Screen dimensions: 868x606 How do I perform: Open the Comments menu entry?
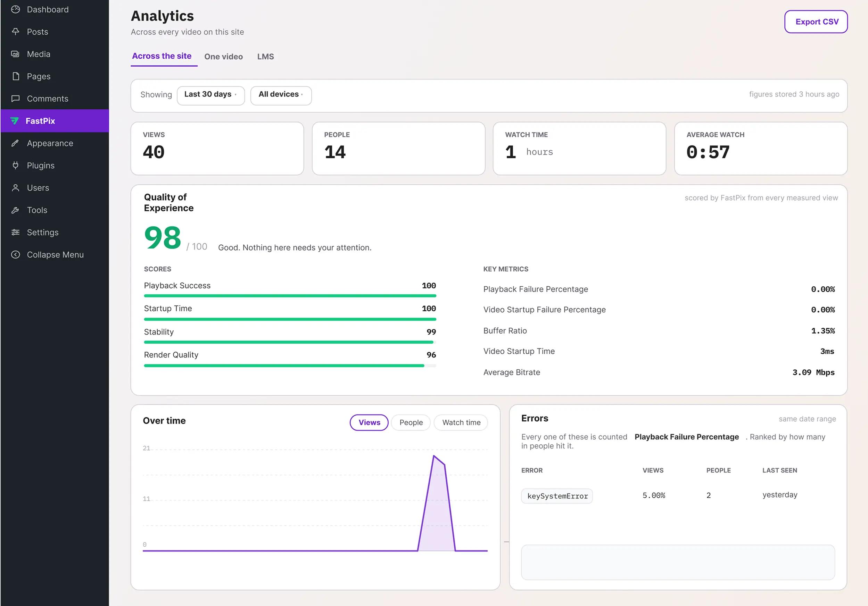click(55, 99)
